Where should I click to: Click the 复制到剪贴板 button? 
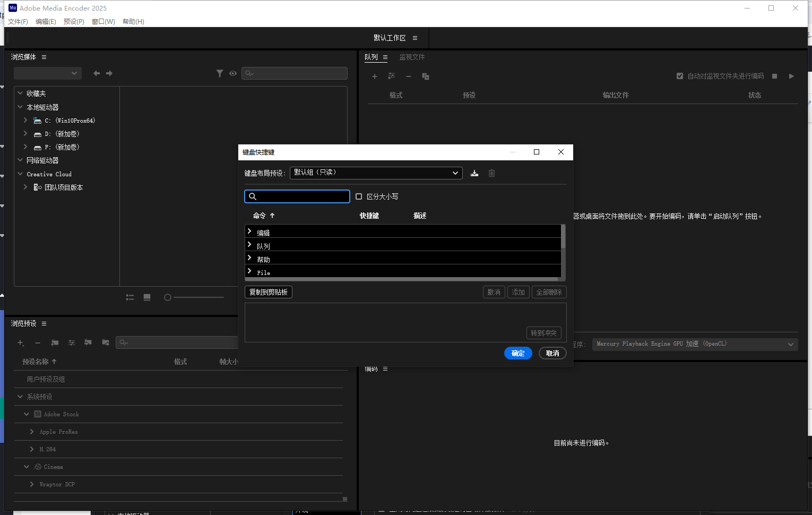click(x=269, y=292)
